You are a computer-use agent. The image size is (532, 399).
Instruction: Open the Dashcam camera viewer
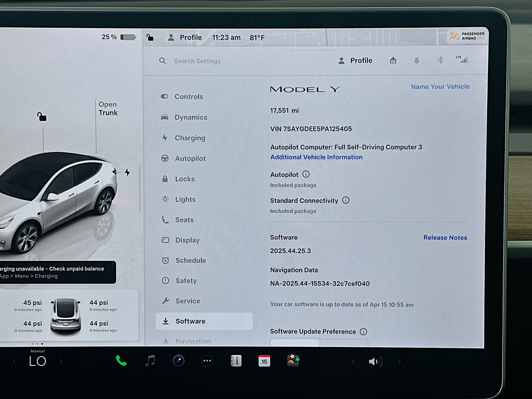179,361
